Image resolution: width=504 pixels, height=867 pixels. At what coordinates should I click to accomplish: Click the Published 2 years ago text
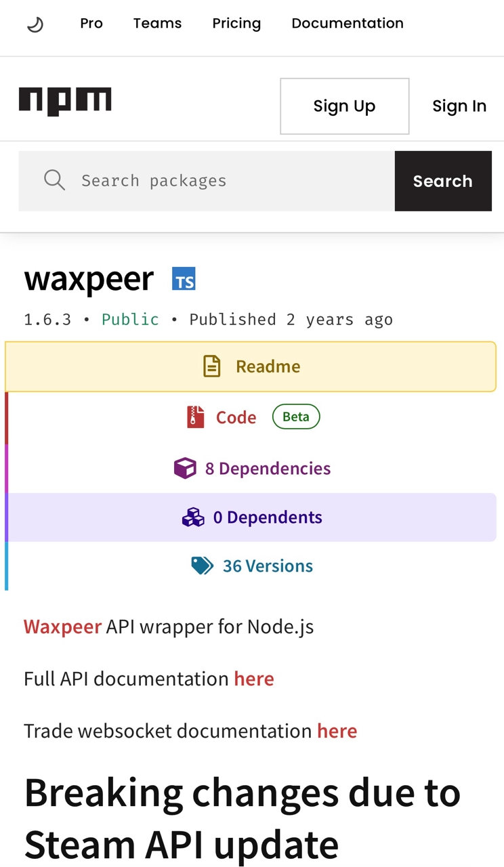[x=291, y=320]
